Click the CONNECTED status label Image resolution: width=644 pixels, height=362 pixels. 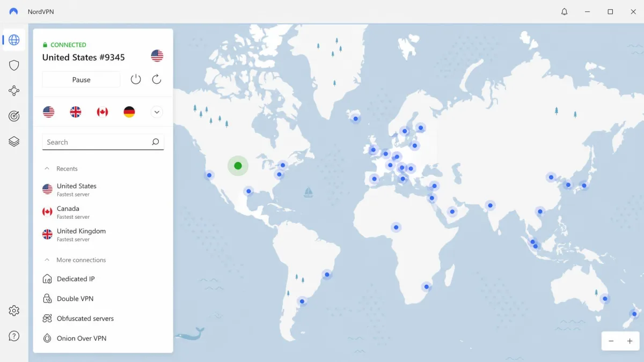point(68,45)
